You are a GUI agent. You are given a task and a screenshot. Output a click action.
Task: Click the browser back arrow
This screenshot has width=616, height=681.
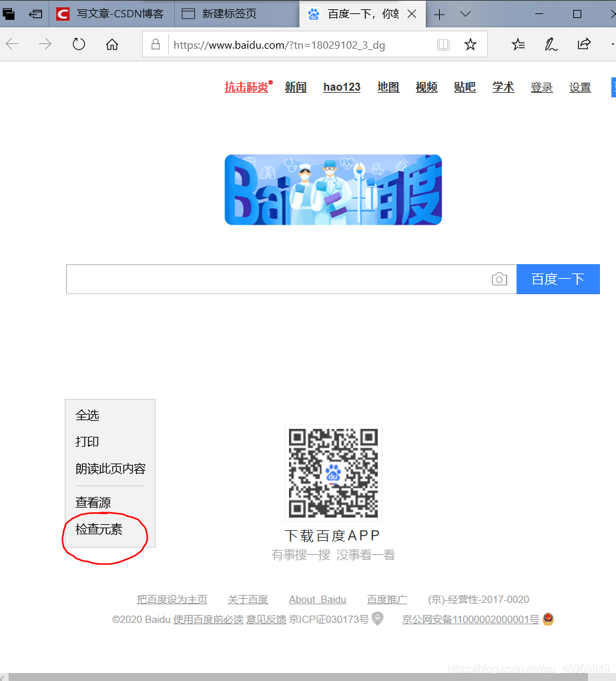[x=12, y=44]
